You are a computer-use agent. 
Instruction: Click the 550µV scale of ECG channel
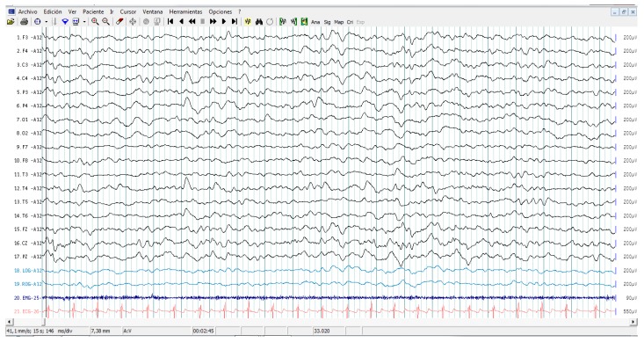(x=630, y=311)
